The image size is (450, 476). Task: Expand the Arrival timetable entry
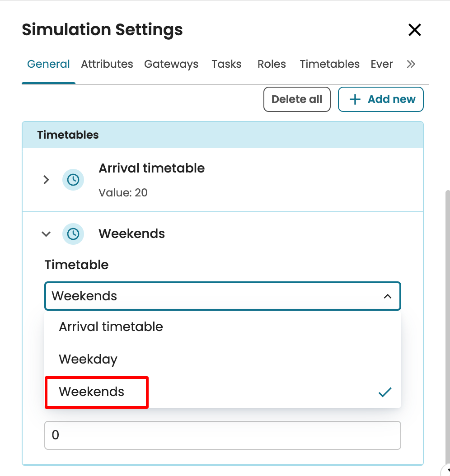pos(46,180)
